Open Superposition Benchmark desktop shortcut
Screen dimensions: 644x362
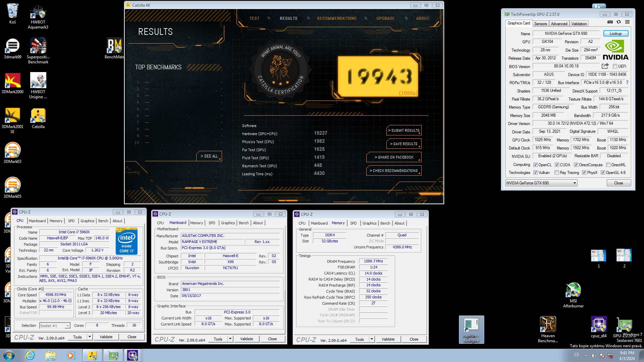38,51
